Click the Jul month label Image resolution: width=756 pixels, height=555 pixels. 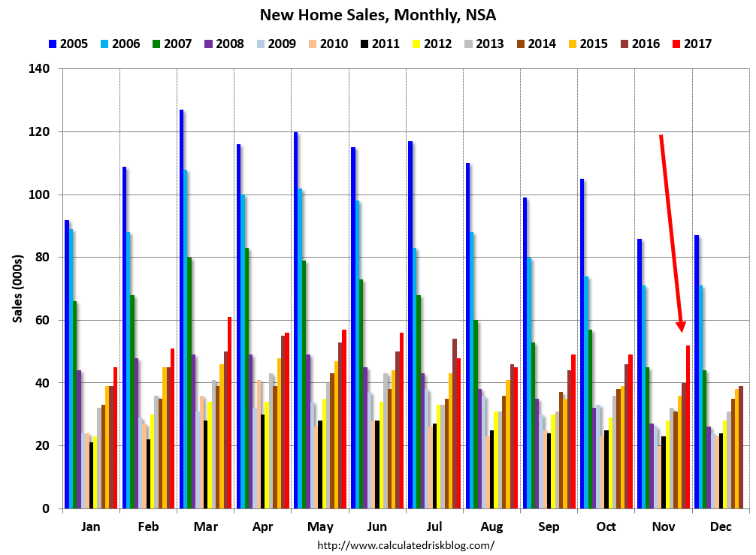[434, 526]
